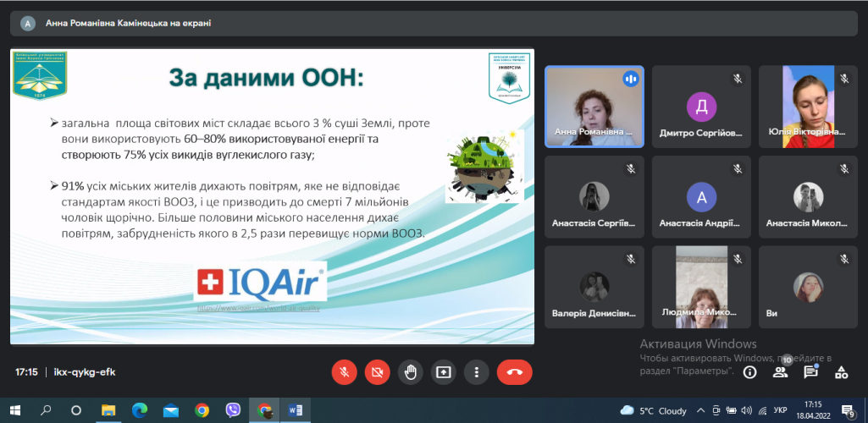Click the muted mic icon on Людмила's tile

tap(738, 259)
